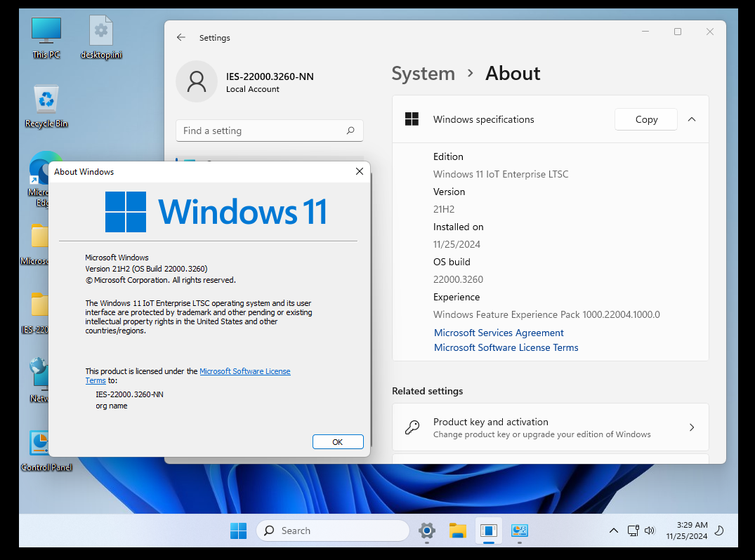Open network status tray icon
This screenshot has width=755, height=560.
[633, 530]
